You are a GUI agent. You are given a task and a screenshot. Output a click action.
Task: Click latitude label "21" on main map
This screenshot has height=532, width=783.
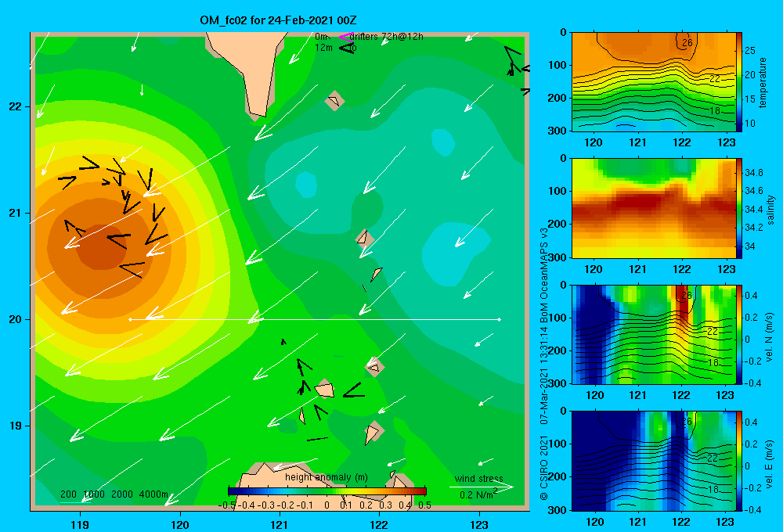click(x=16, y=213)
